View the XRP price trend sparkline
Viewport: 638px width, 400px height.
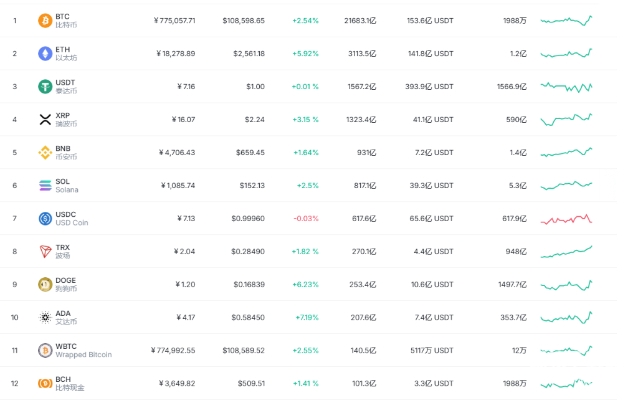point(566,120)
